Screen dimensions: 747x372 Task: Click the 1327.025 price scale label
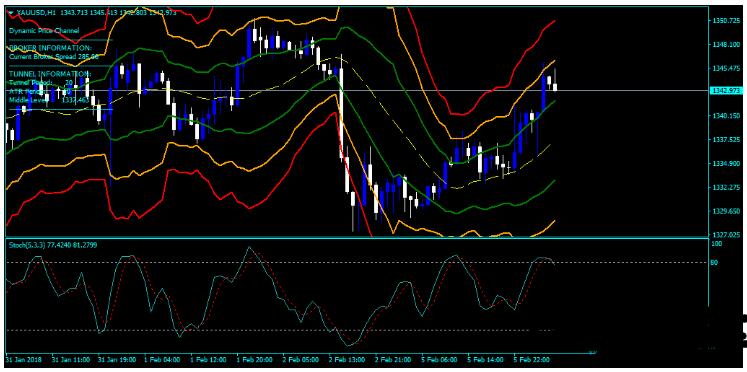click(724, 235)
